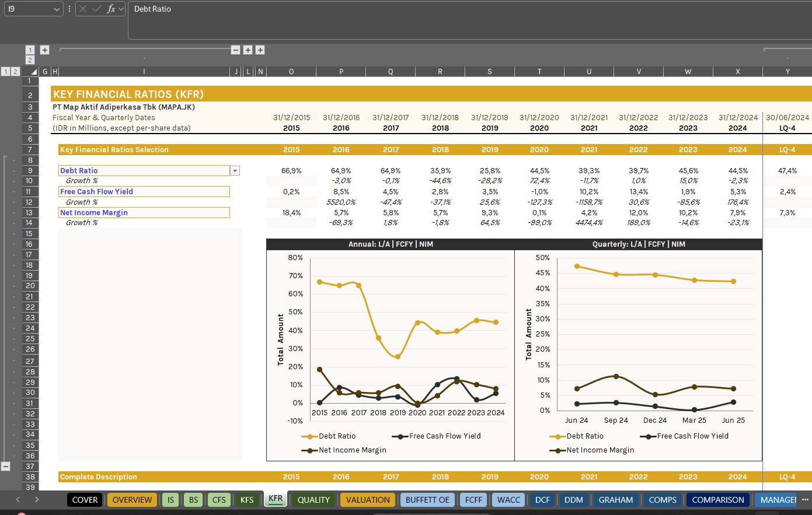This screenshot has height=515, width=812.
Task: Switch to the COMPARISON sheet tab
Action: tap(718, 500)
